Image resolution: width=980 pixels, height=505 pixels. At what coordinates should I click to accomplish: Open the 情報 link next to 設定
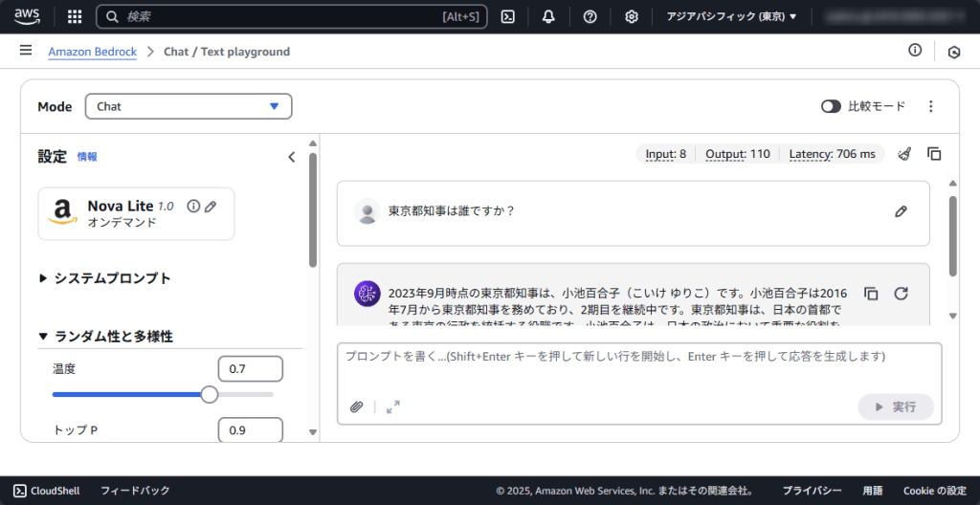tap(87, 157)
